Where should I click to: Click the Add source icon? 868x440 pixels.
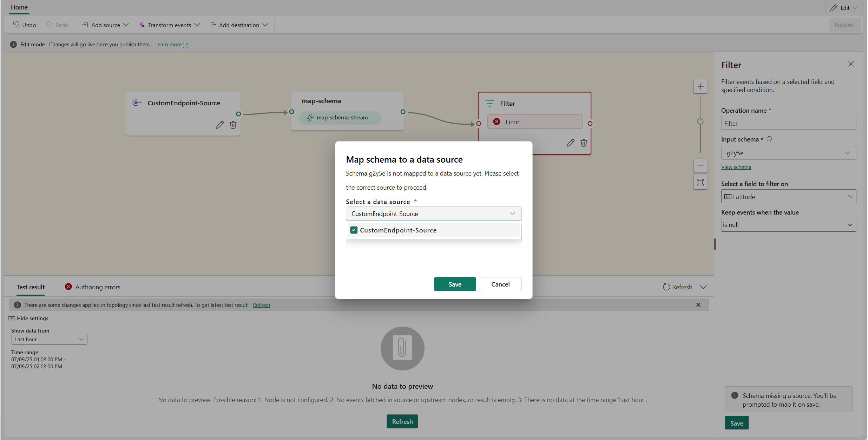tap(85, 25)
